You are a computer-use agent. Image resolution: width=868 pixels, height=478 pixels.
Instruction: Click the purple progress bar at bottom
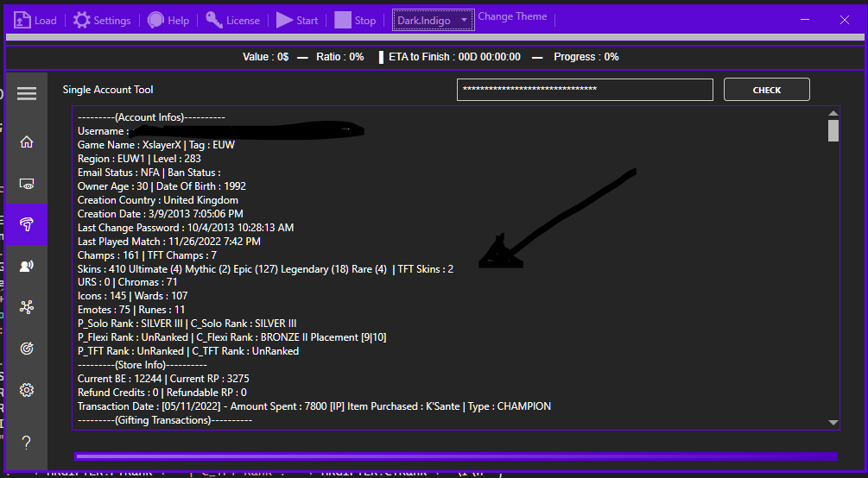[x=456, y=456]
